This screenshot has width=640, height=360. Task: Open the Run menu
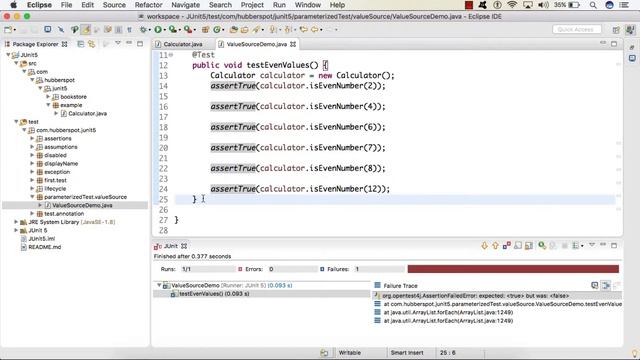click(279, 5)
